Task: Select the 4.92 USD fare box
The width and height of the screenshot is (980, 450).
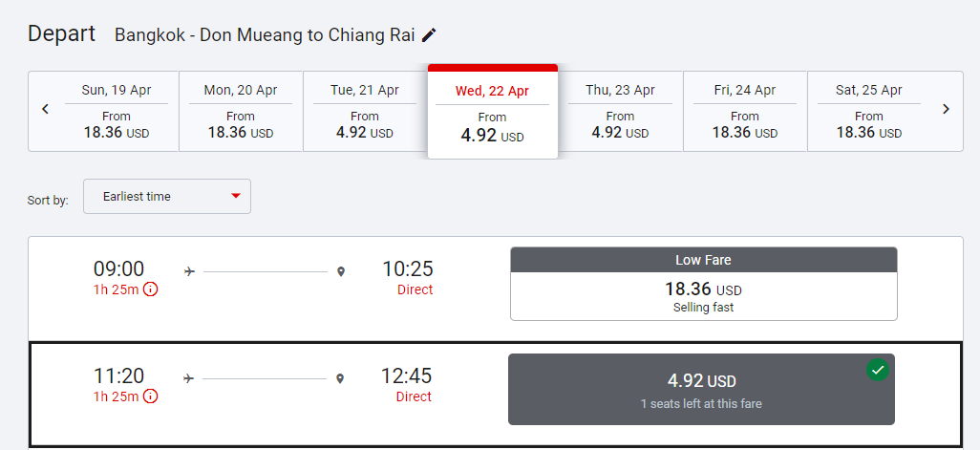Action: pyautogui.click(x=701, y=390)
